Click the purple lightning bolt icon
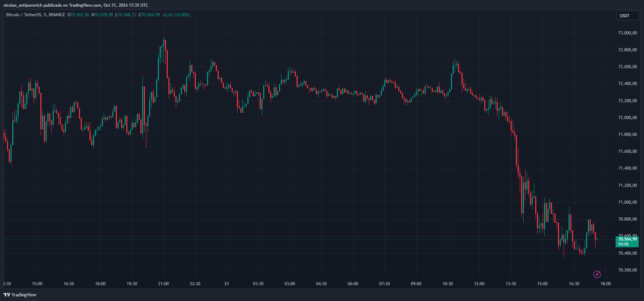Screen dimensions: 644x301 [597, 274]
